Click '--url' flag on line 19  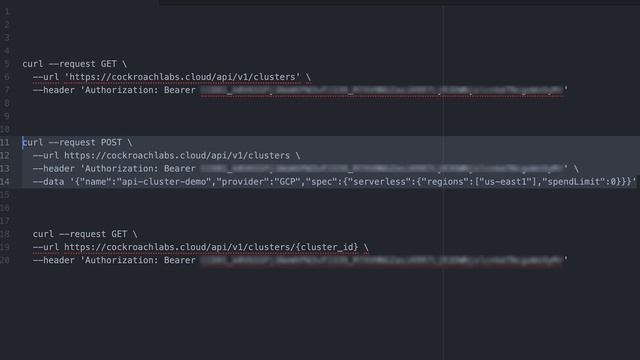46,247
